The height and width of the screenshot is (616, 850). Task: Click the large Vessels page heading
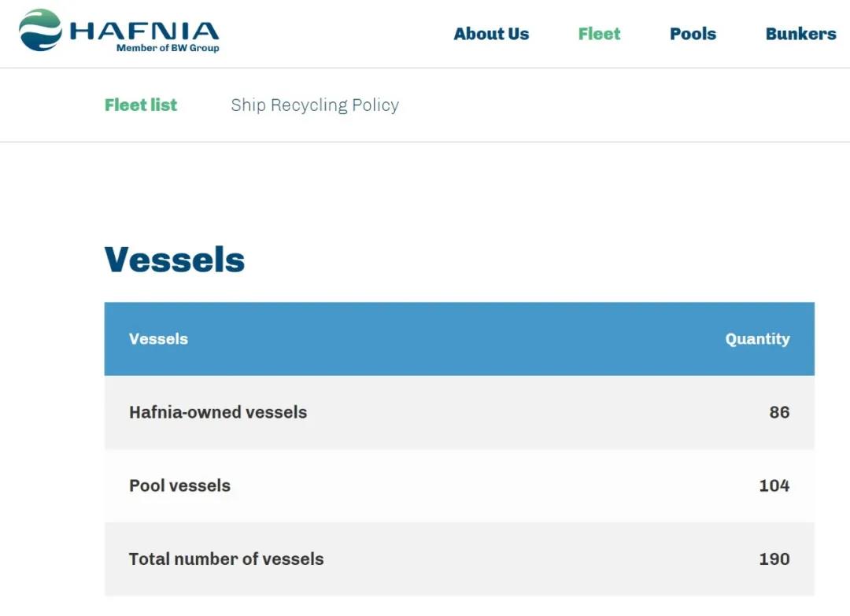point(175,260)
